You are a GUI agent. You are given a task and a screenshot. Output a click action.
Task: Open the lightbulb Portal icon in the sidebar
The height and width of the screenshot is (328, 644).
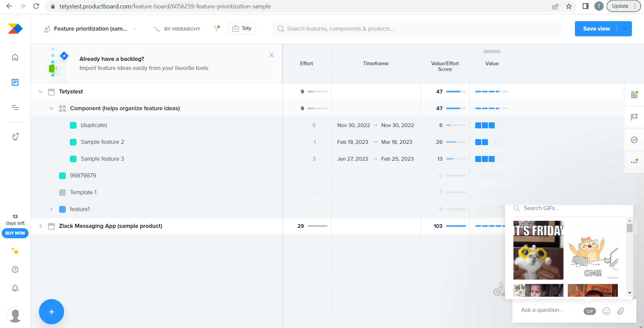[15, 136]
